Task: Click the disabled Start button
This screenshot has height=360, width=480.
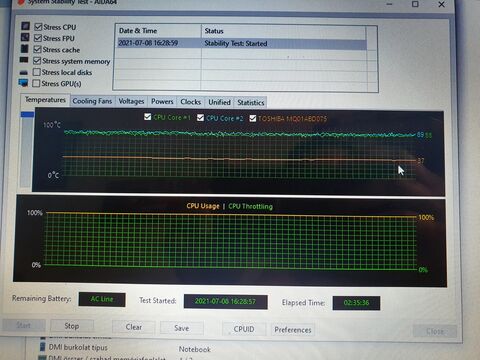Action: coord(24,325)
